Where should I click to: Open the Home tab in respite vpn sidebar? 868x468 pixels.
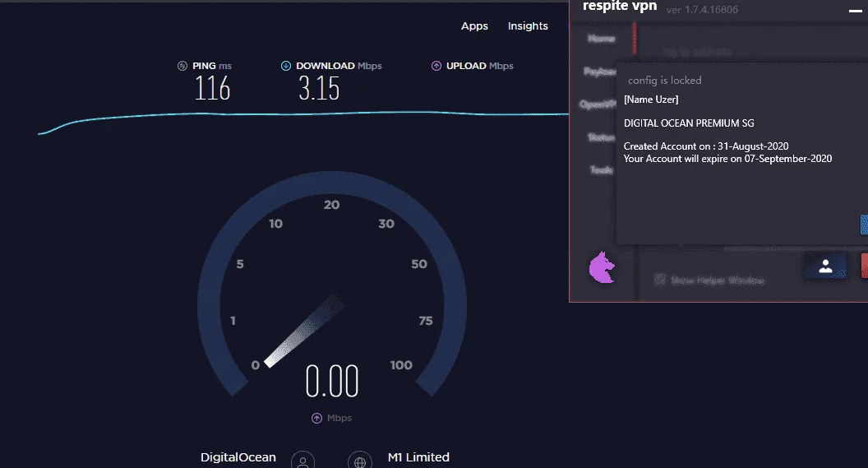click(x=601, y=39)
